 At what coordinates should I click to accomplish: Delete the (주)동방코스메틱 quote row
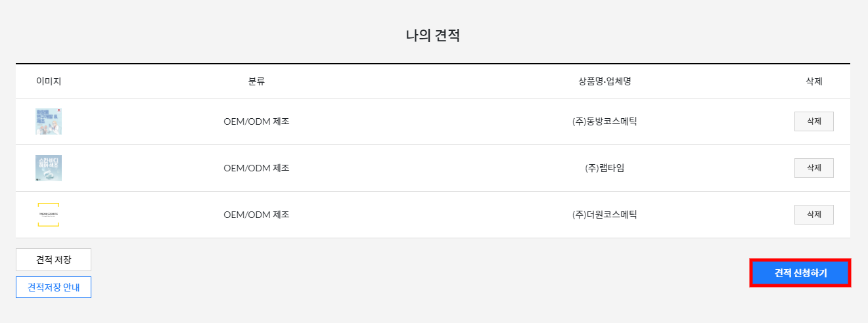pos(814,121)
